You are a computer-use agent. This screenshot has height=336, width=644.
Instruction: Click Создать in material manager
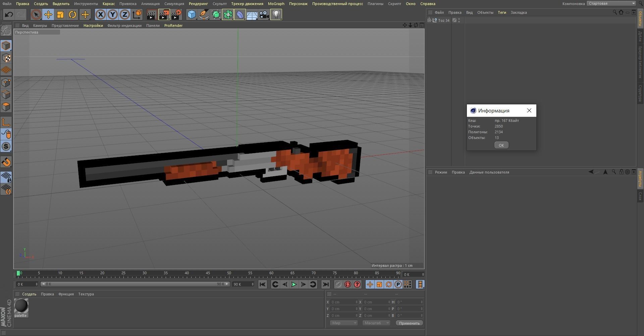(x=29, y=294)
